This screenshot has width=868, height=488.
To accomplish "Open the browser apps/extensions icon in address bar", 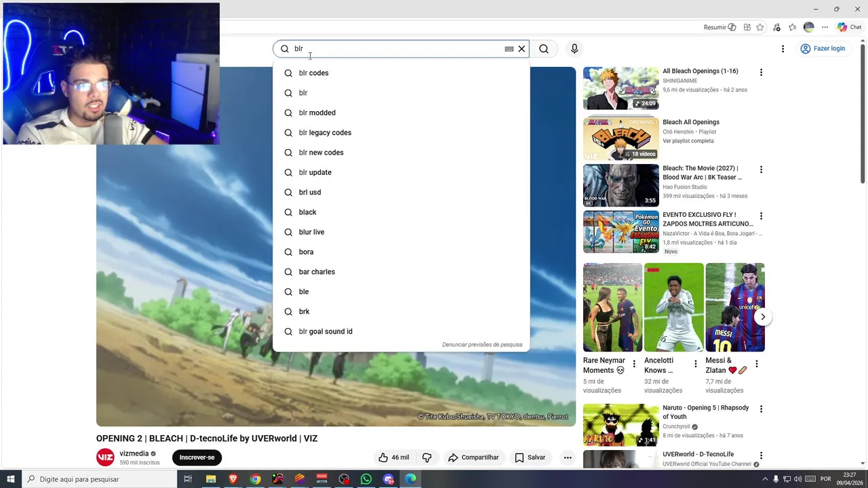I will click(747, 27).
